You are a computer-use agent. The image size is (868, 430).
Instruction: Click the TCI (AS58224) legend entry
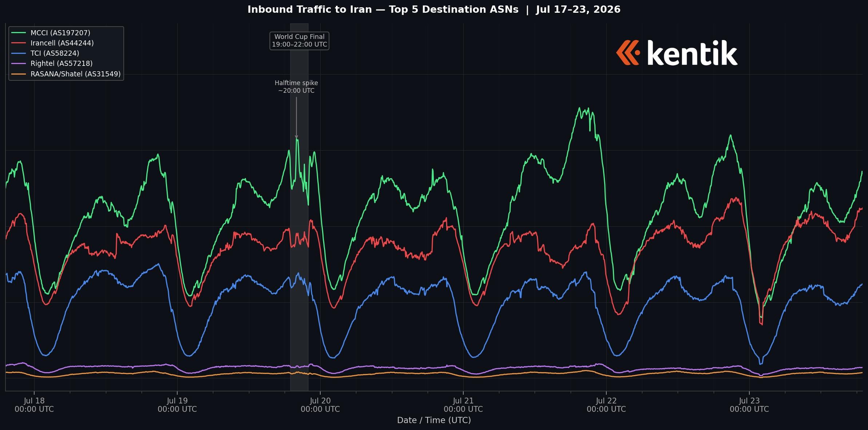pos(45,53)
